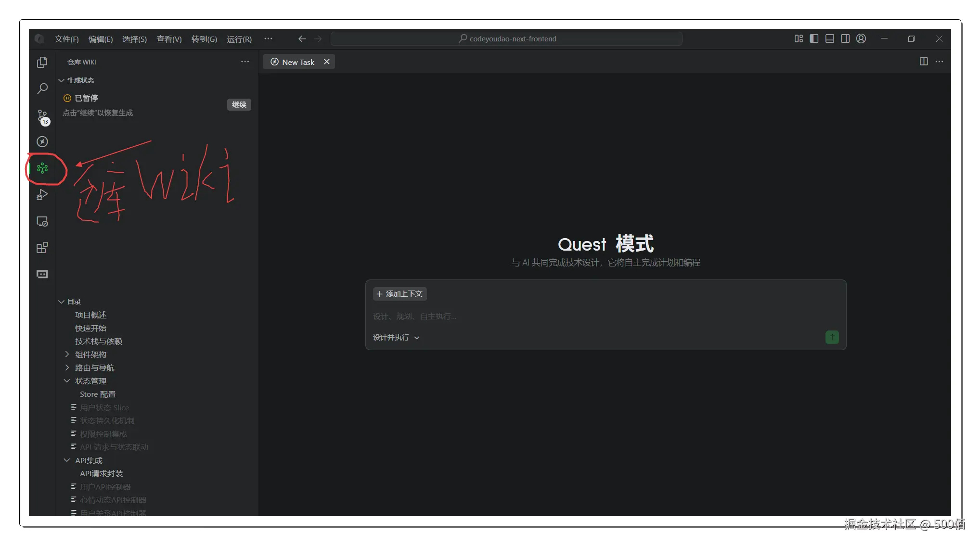Click the 添加上下文 button
980x545 pixels.
pos(400,294)
